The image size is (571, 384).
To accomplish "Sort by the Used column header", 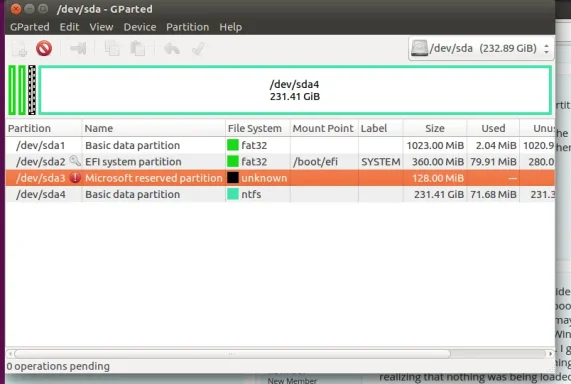I will pos(493,128).
